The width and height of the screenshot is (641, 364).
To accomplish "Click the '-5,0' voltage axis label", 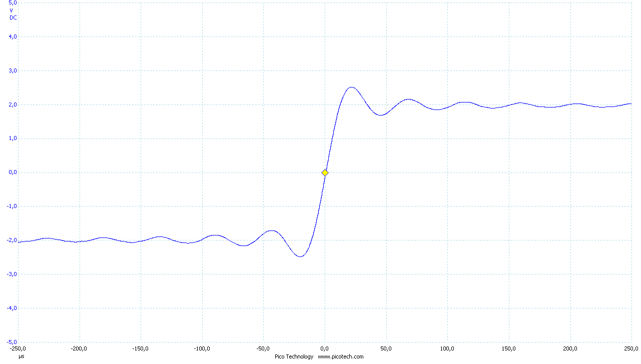I will coord(12,341).
